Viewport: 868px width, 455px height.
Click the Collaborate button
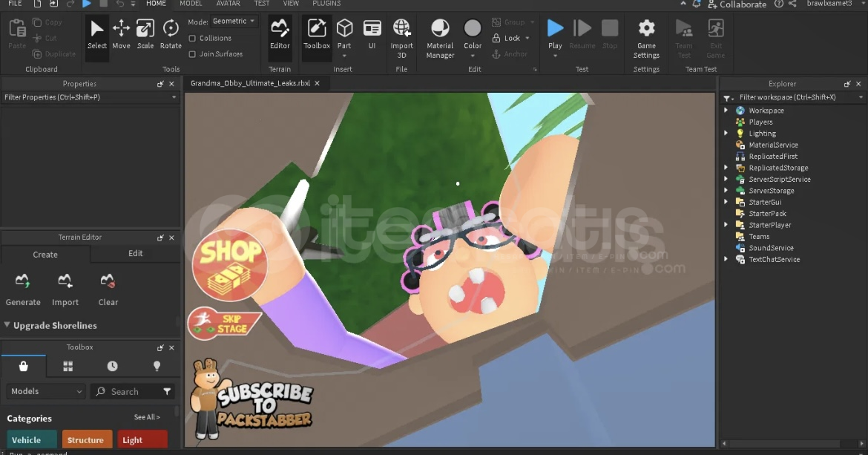737,4
